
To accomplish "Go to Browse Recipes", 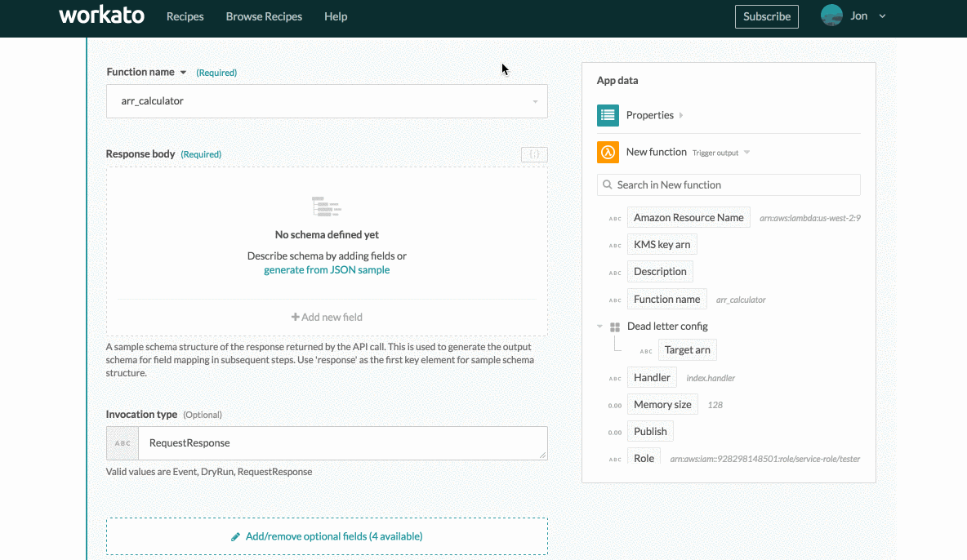I will click(x=264, y=16).
